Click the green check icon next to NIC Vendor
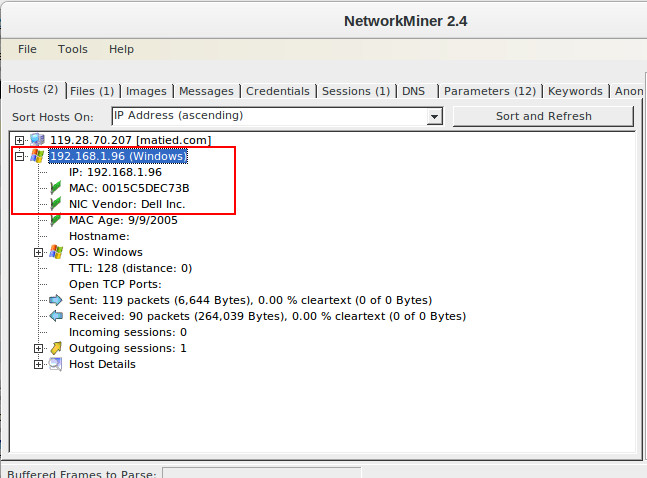This screenshot has height=478, width=647. [x=56, y=204]
